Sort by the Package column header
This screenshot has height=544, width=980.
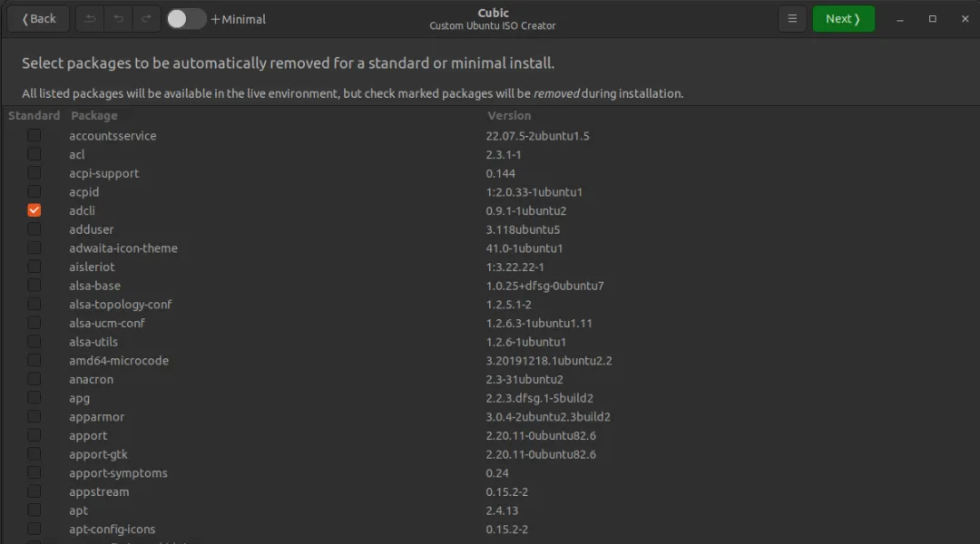pos(93,115)
